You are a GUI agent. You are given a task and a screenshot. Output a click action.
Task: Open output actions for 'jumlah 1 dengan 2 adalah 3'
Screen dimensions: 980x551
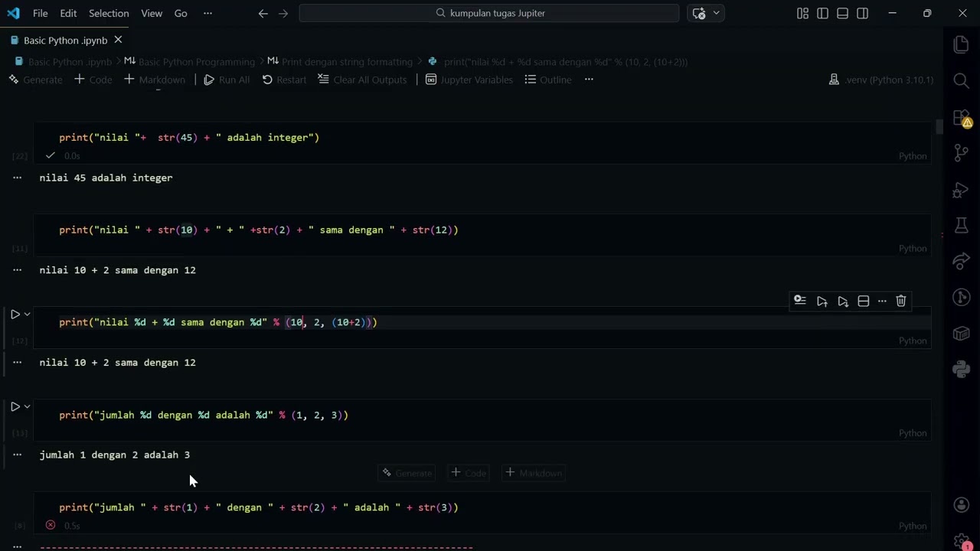click(17, 455)
